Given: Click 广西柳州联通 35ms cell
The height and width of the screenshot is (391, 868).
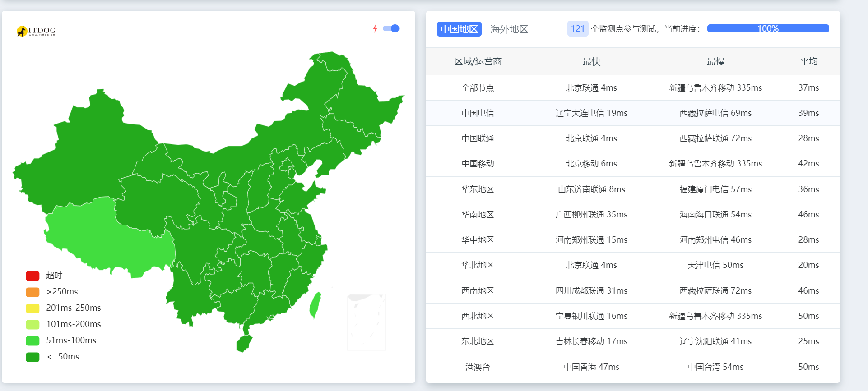Looking at the screenshot, I should click(591, 214).
